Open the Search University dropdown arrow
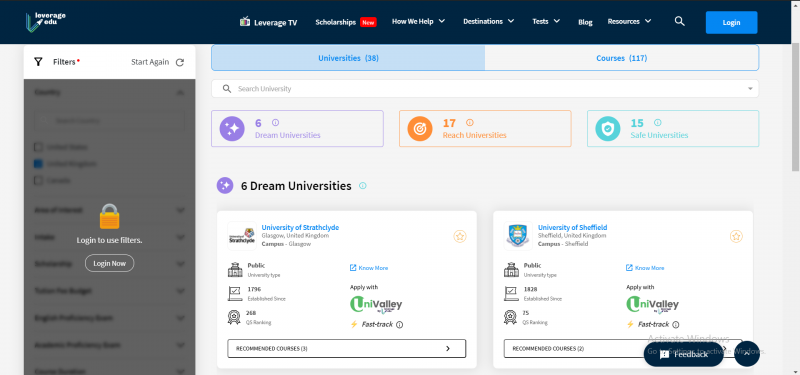 click(x=750, y=89)
